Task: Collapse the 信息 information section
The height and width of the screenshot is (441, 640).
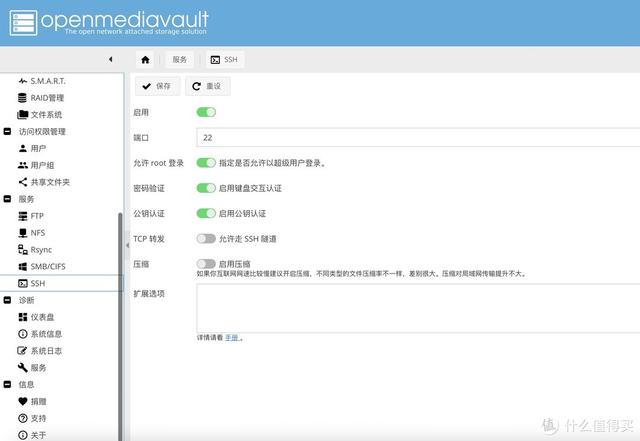Action: (x=7, y=385)
